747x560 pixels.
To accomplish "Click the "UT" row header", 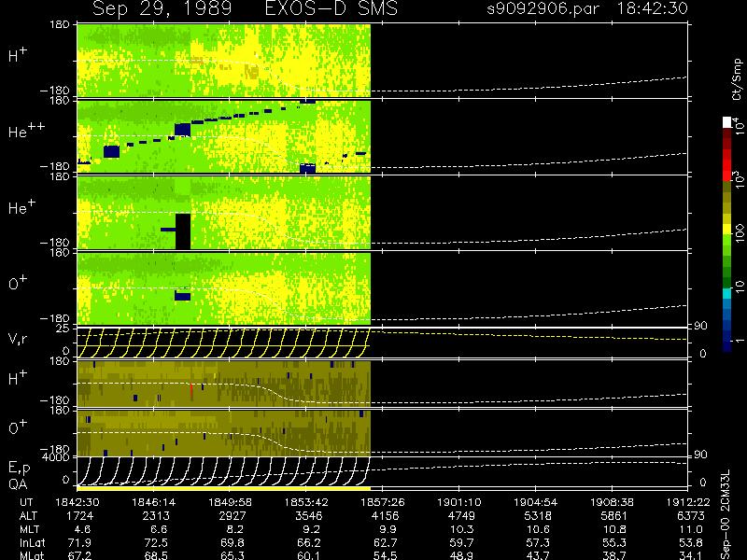I will click(x=27, y=502).
